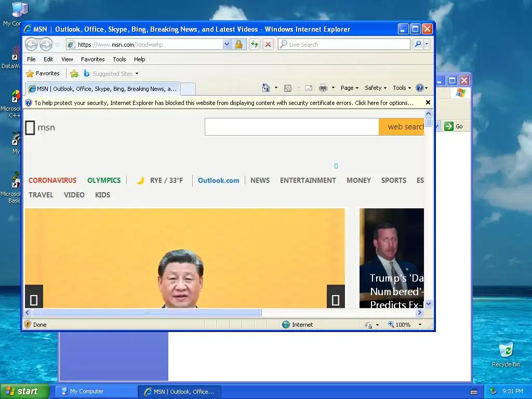Open the Help menu
Image resolution: width=532 pixels, height=399 pixels.
click(139, 59)
